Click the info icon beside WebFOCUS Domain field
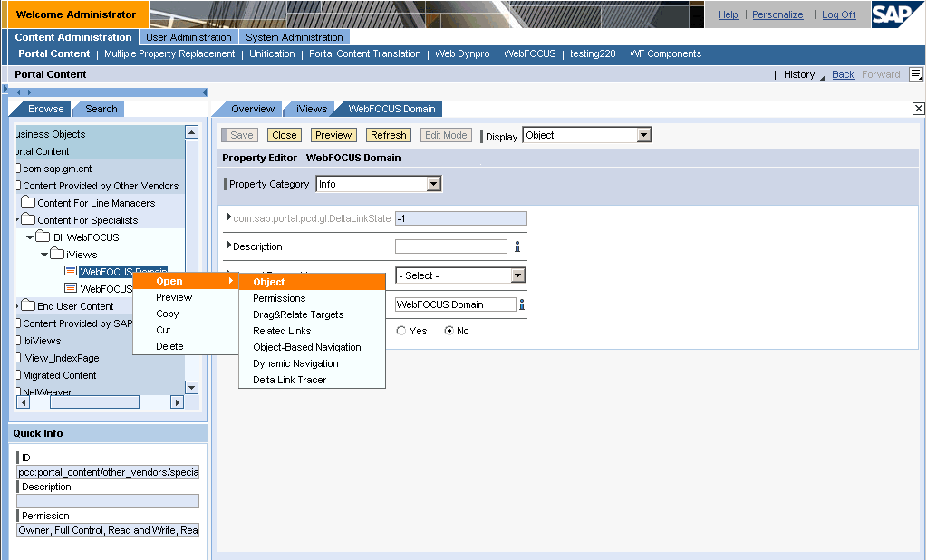 pyautogui.click(x=522, y=304)
